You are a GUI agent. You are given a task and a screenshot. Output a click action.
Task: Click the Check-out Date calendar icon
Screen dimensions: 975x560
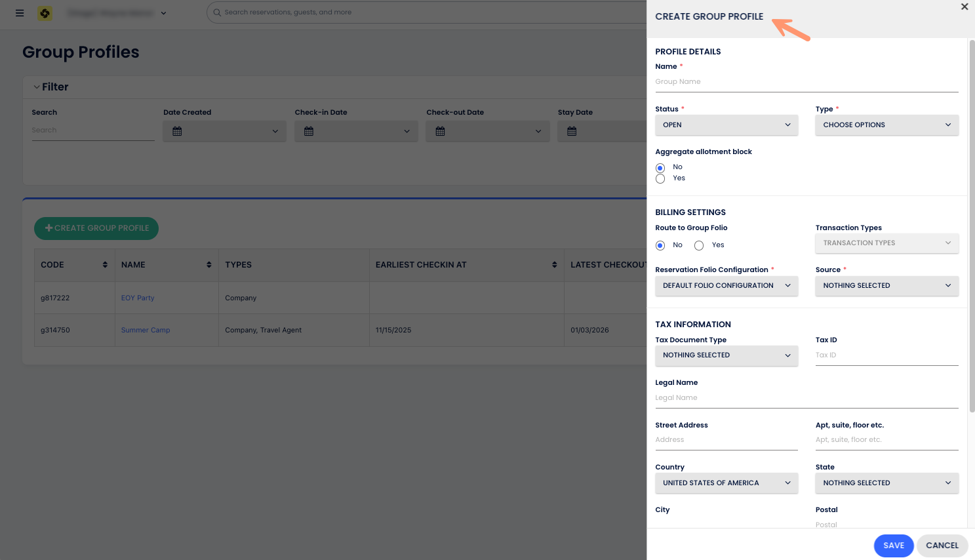441,131
